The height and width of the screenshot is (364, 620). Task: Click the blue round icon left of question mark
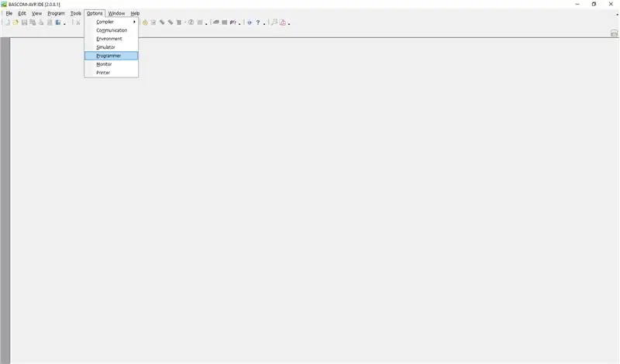[250, 22]
